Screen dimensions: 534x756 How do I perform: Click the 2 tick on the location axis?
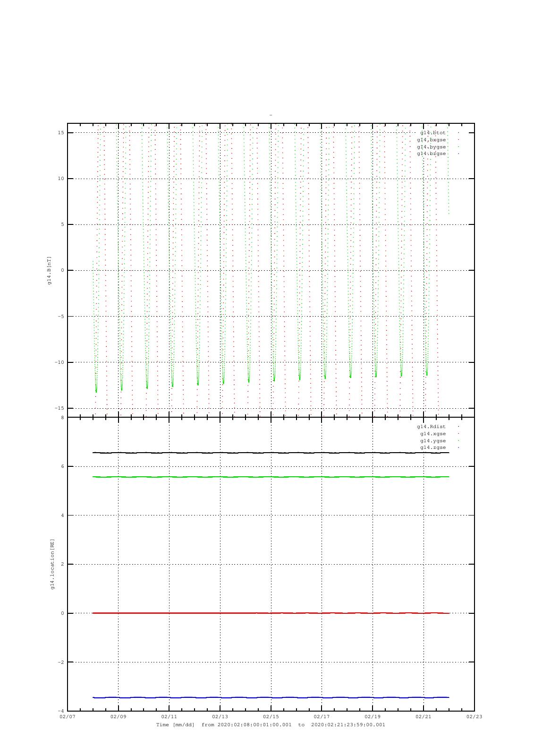pyautogui.click(x=63, y=564)
